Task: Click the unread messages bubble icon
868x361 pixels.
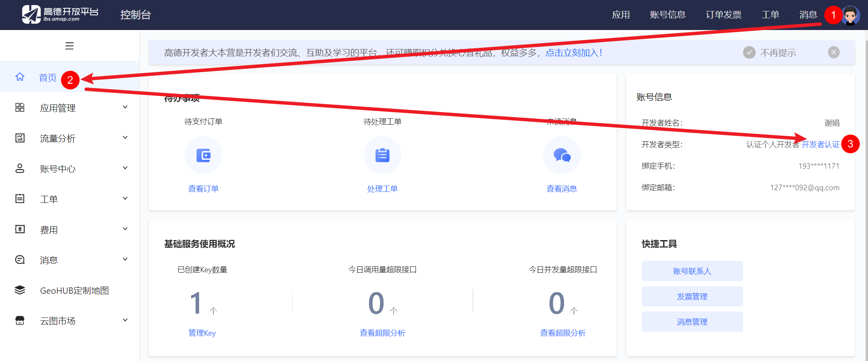Action: coord(562,155)
